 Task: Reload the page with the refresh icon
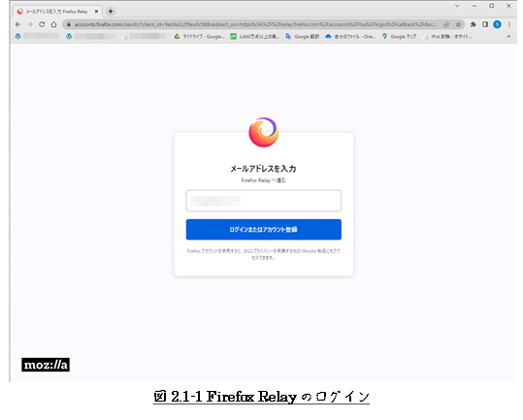tap(42, 24)
